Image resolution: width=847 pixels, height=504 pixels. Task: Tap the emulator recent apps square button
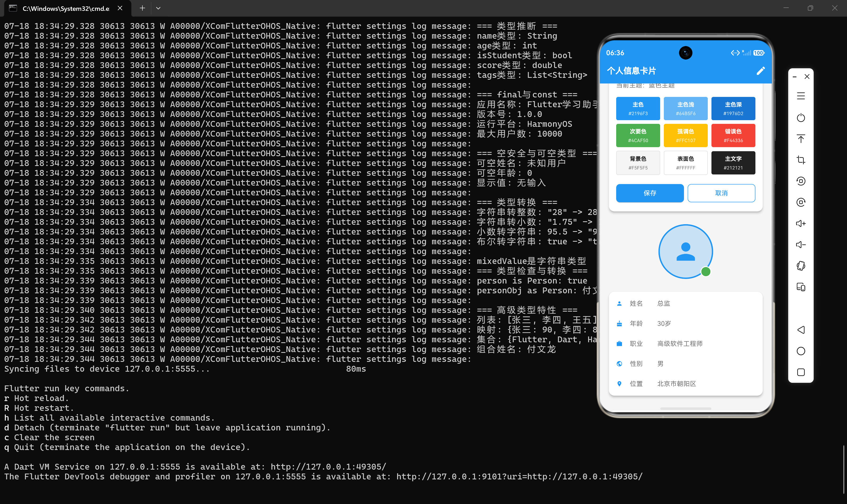coord(801,372)
